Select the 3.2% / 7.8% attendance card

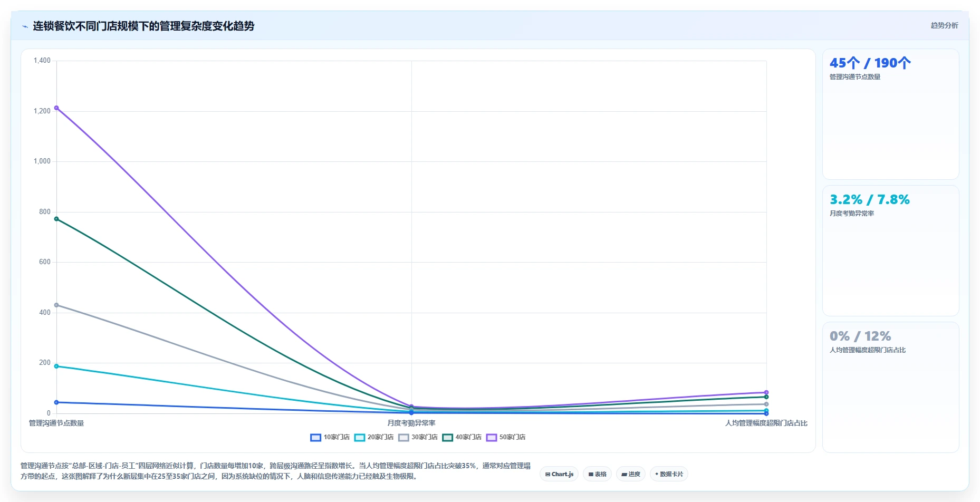click(891, 251)
